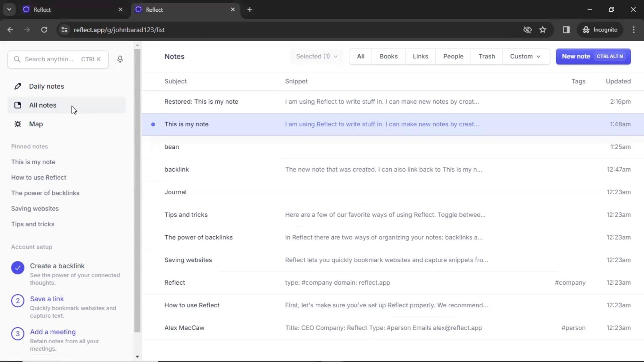Click the Daily notes pencil icon

(x=18, y=86)
